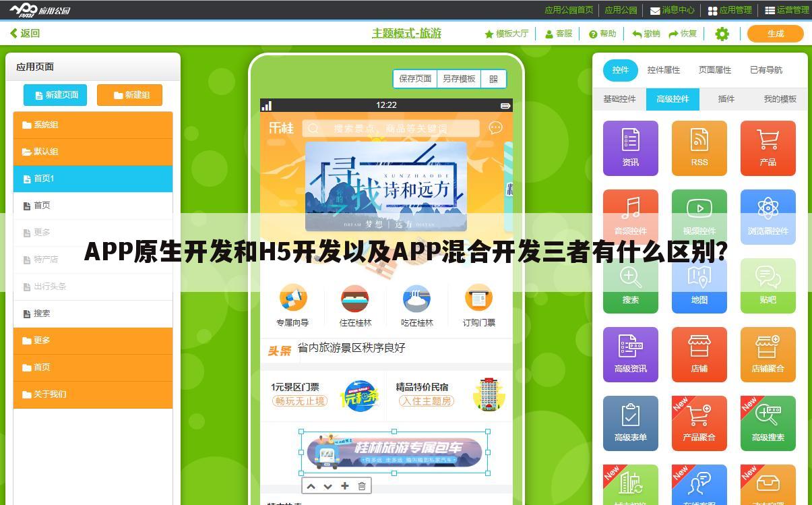Collapse the 默认组 folder

pyautogui.click(x=93, y=152)
